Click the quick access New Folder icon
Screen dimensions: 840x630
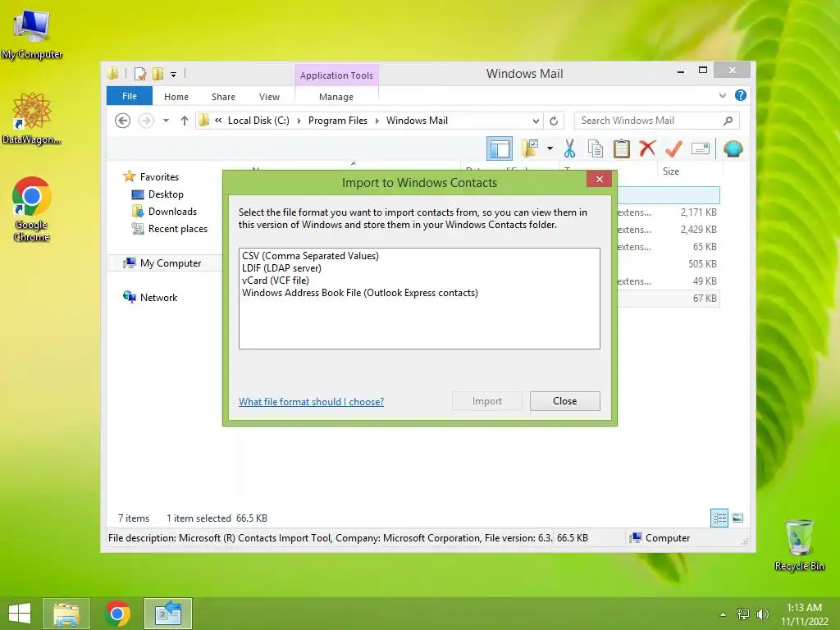pos(158,73)
